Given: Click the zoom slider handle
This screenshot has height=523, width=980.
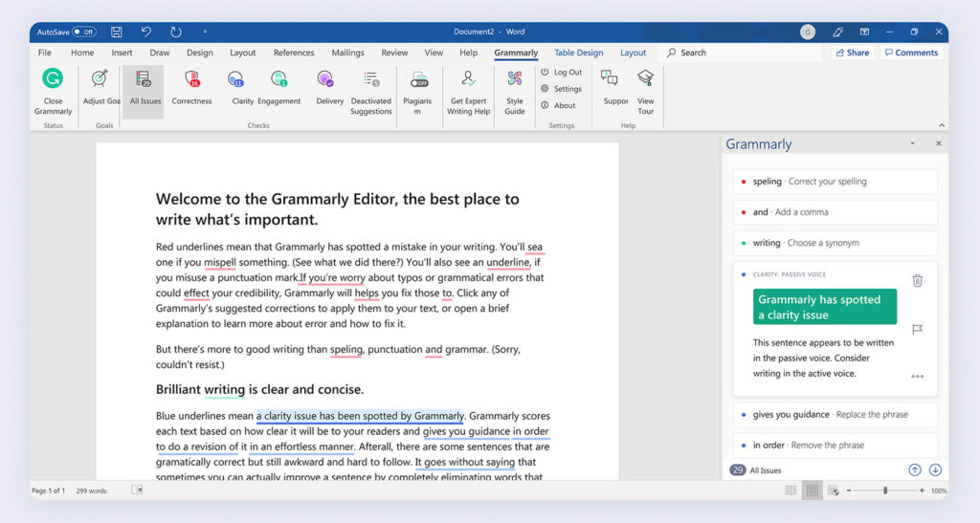Looking at the screenshot, I should click(885, 490).
